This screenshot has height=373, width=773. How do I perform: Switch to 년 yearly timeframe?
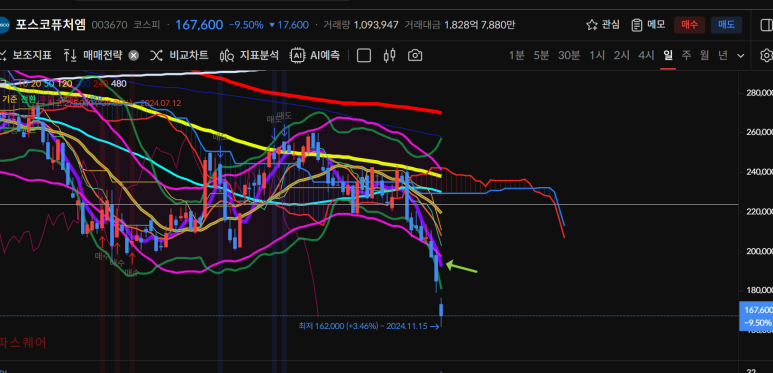click(723, 55)
